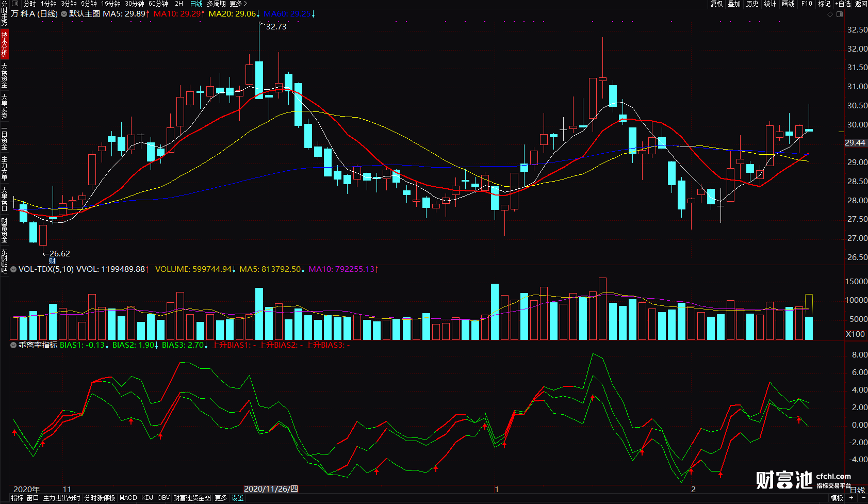Open the main chart indicator dropdown arrow
The width and height of the screenshot is (868, 504).
pos(64,14)
